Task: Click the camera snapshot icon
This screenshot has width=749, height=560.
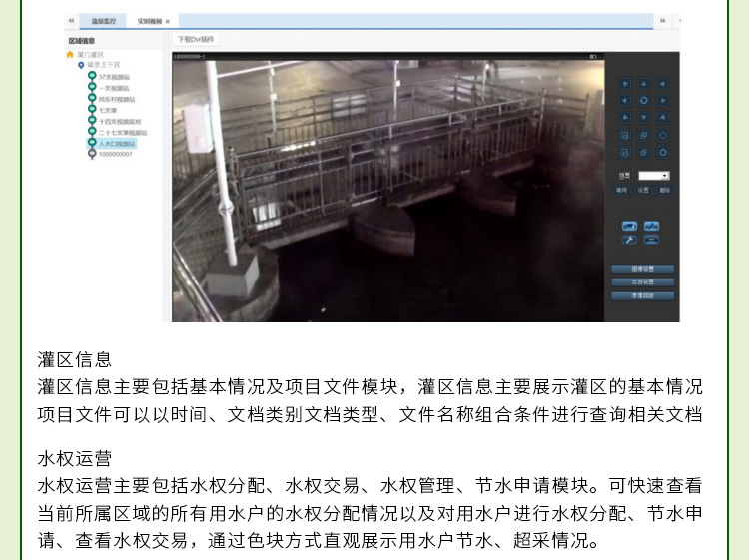Action: [x=629, y=226]
